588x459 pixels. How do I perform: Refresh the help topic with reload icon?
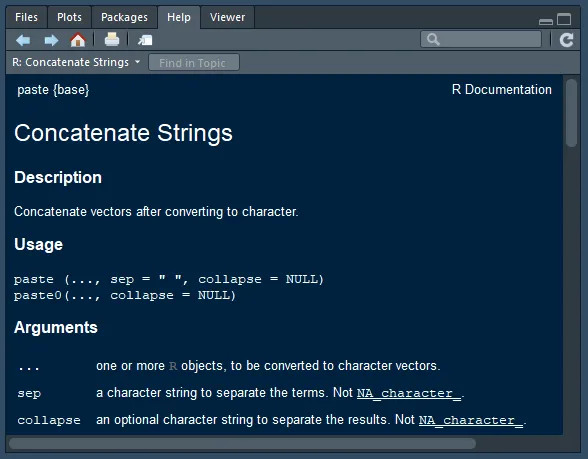(566, 40)
